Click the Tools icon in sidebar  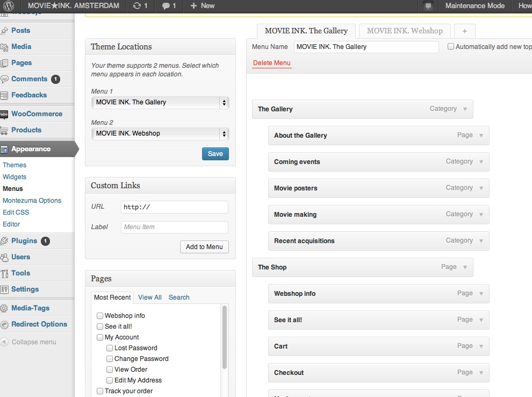tap(4, 273)
